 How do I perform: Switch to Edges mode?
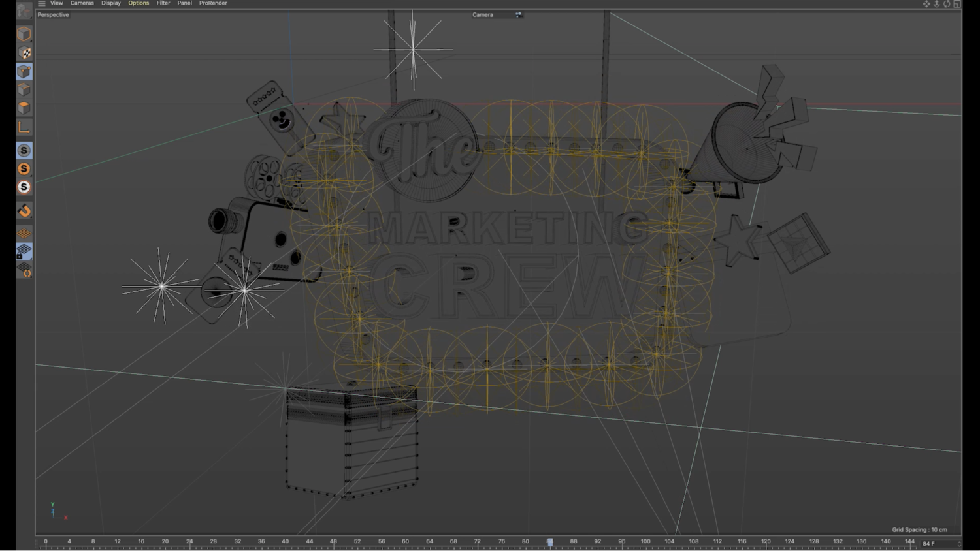[x=24, y=89]
